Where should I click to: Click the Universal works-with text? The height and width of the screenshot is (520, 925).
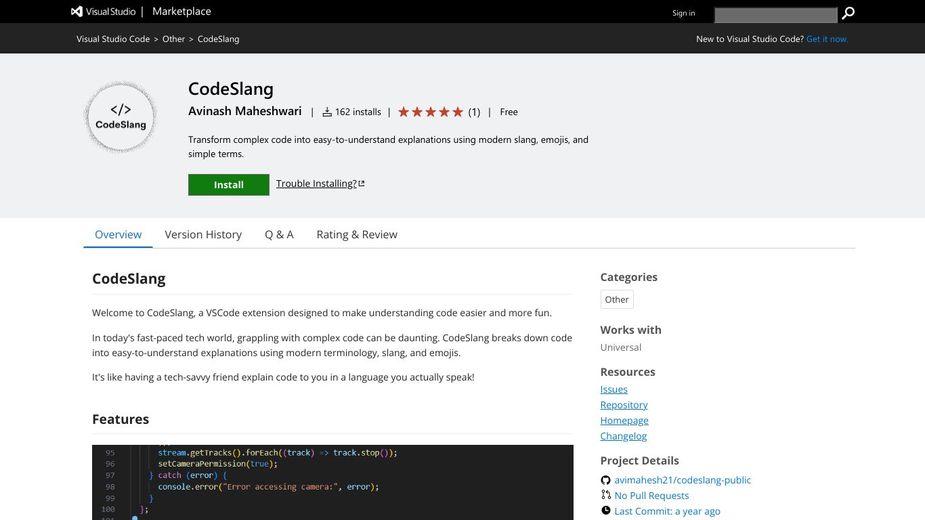[621, 347]
